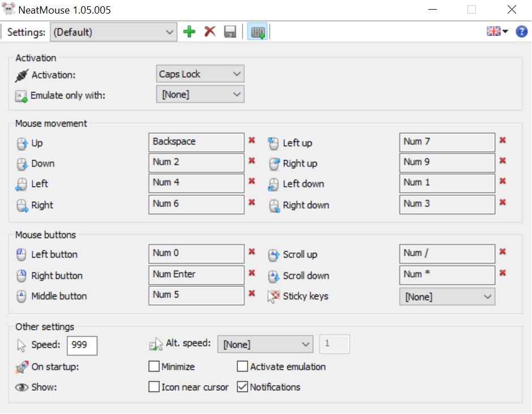Click the disabled Alt. speed value field
The height and width of the screenshot is (414, 532).
click(x=334, y=344)
